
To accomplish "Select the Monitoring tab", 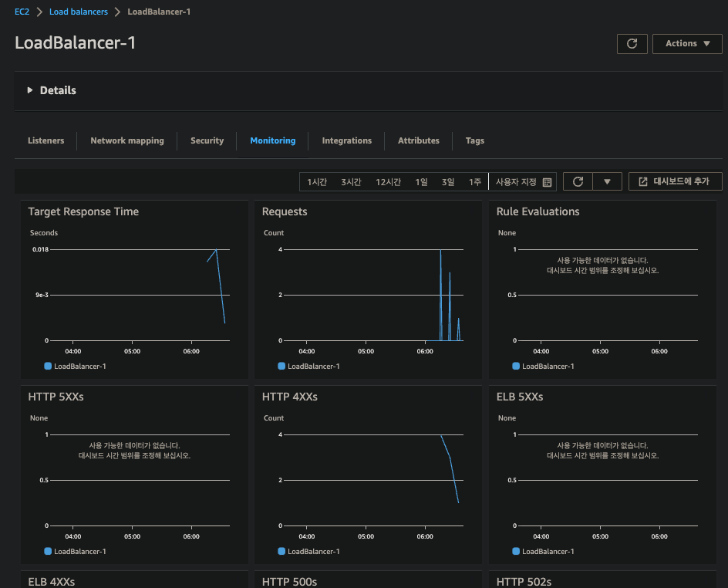I will coord(272,140).
